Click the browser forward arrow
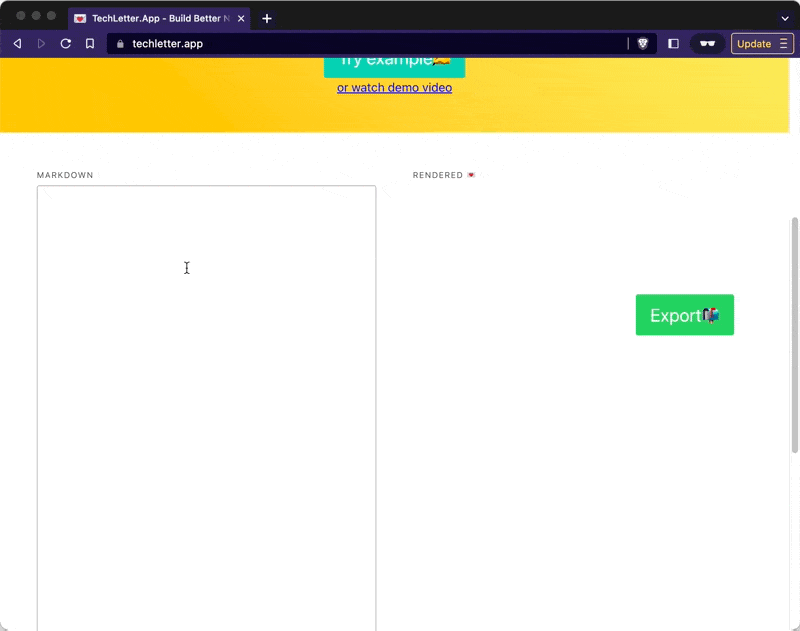 tap(41, 44)
